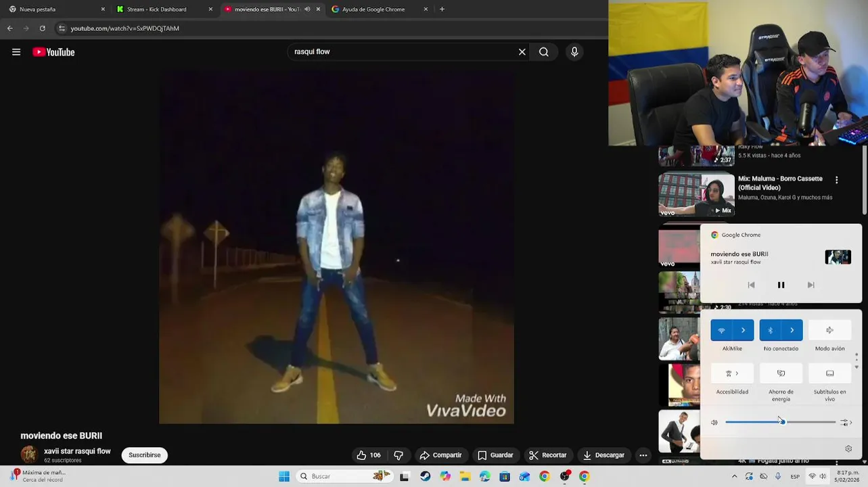
Task: Expand Wi-Fi networks list arrow
Action: click(x=744, y=330)
